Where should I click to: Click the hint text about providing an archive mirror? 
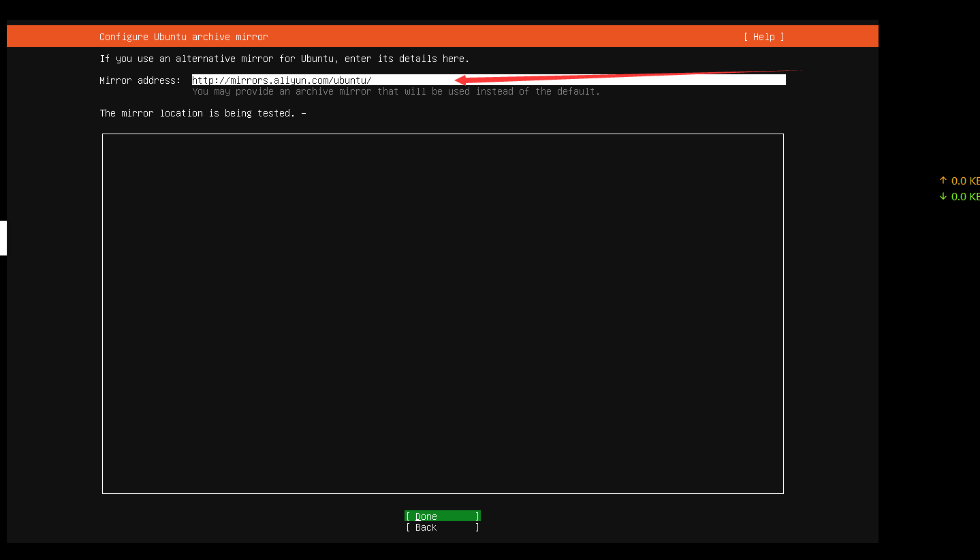396,91
